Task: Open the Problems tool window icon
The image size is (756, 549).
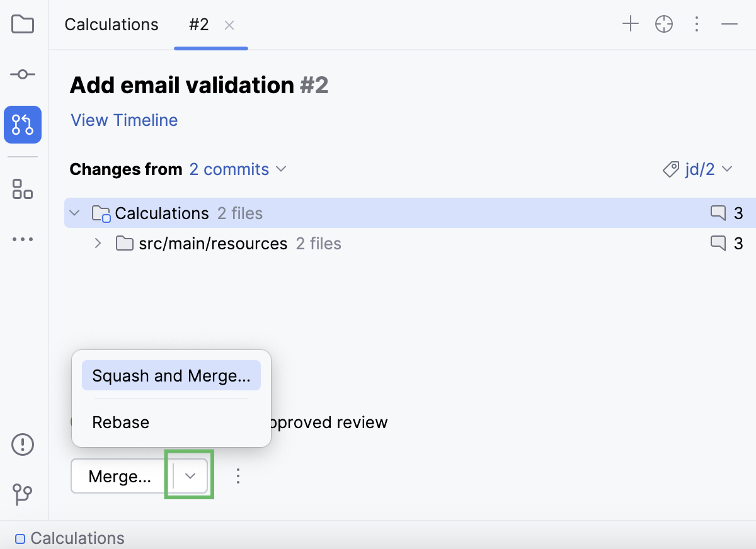Action: click(x=22, y=444)
